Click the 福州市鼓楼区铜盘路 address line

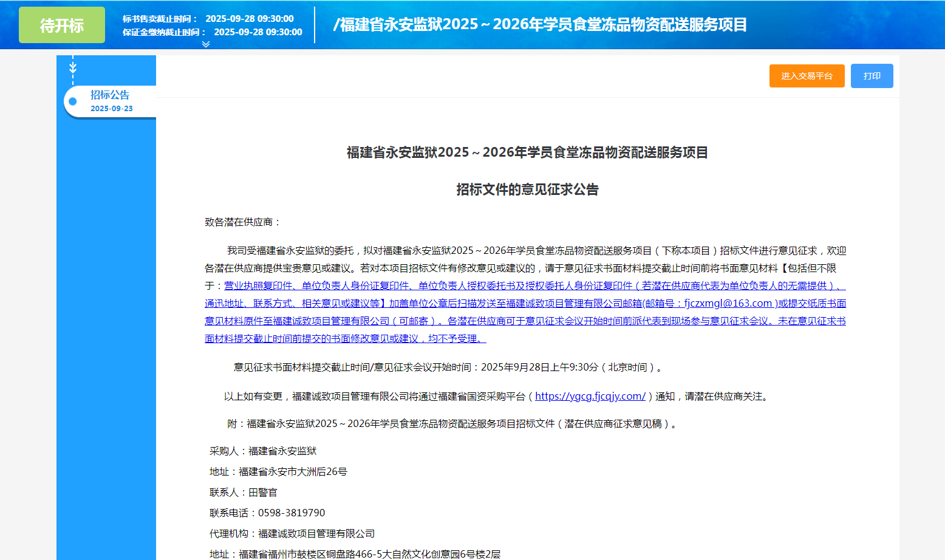click(x=355, y=554)
